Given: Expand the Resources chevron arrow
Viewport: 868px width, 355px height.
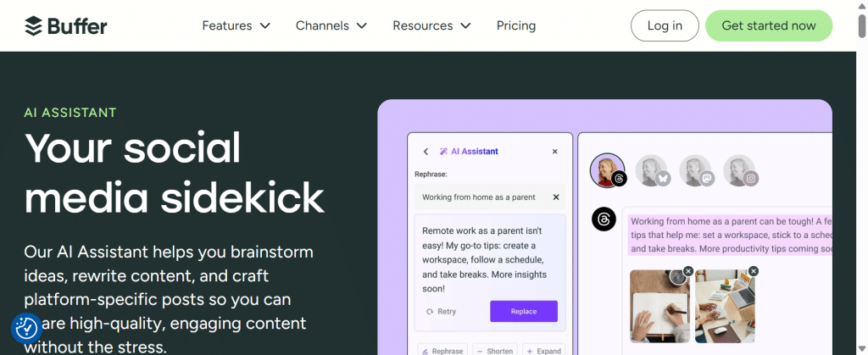Looking at the screenshot, I should 465,26.
